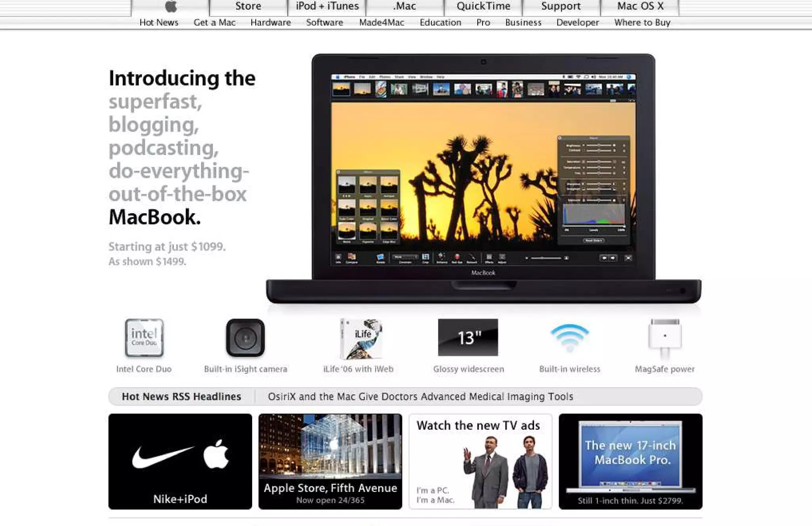The image size is (812, 526).
Task: Click the black MacBook hero image
Action: tap(483, 178)
